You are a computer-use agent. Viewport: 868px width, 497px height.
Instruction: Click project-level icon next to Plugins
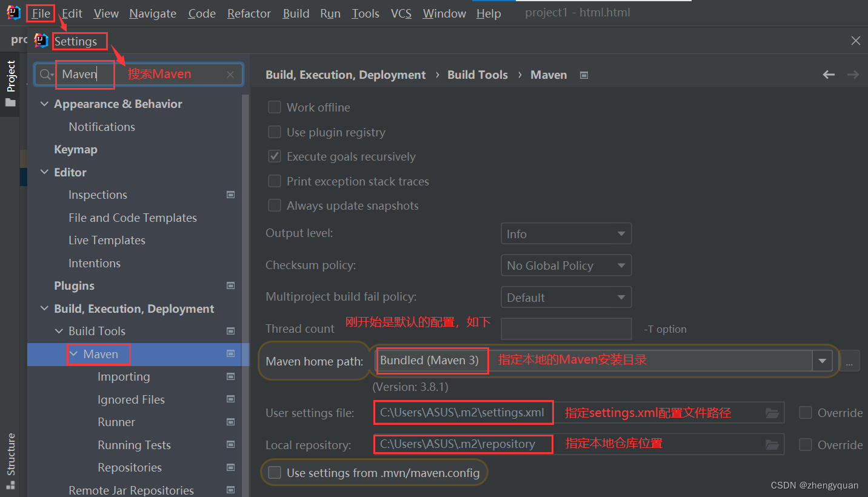(x=230, y=285)
